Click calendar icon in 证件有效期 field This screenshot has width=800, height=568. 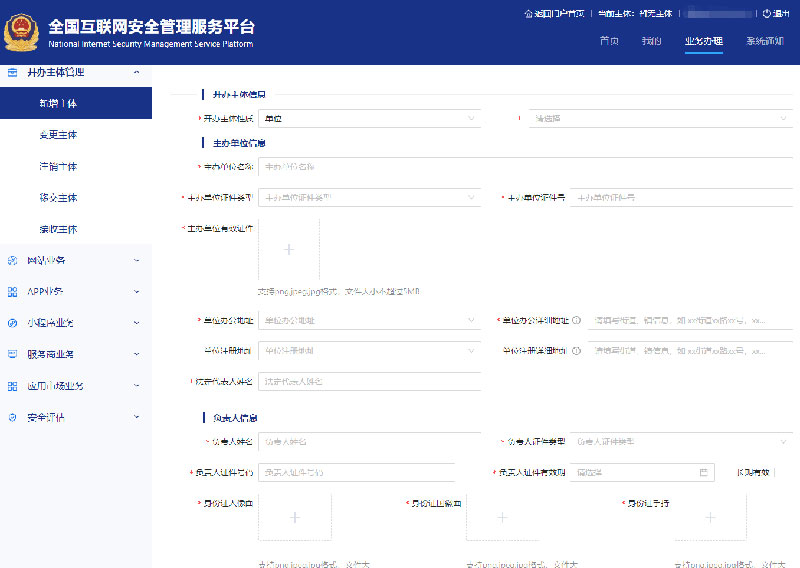pos(704,472)
